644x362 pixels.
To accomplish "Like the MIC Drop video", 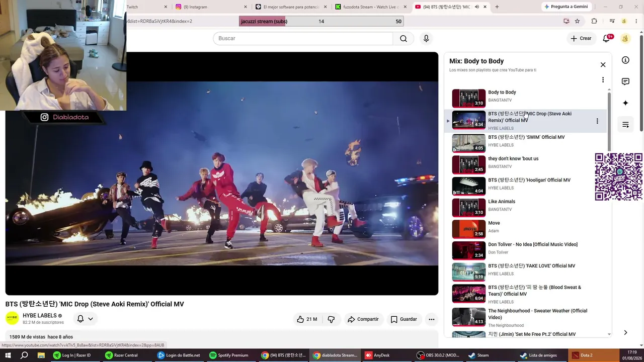I will (307, 319).
